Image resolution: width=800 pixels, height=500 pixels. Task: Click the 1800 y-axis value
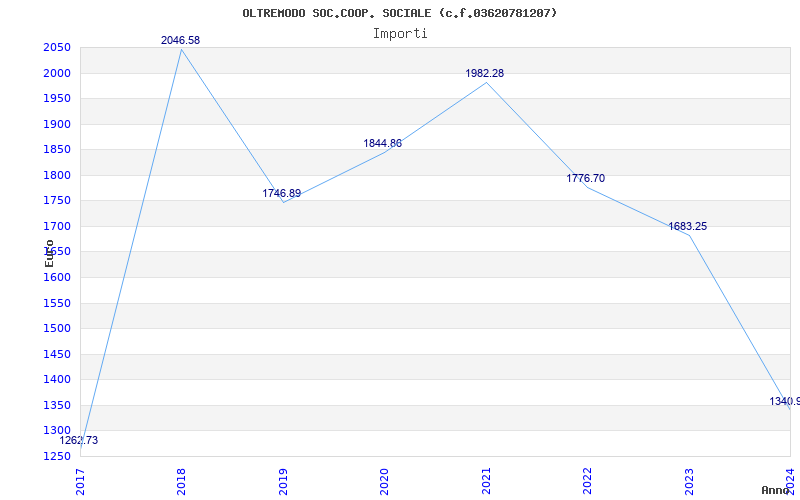(57, 176)
